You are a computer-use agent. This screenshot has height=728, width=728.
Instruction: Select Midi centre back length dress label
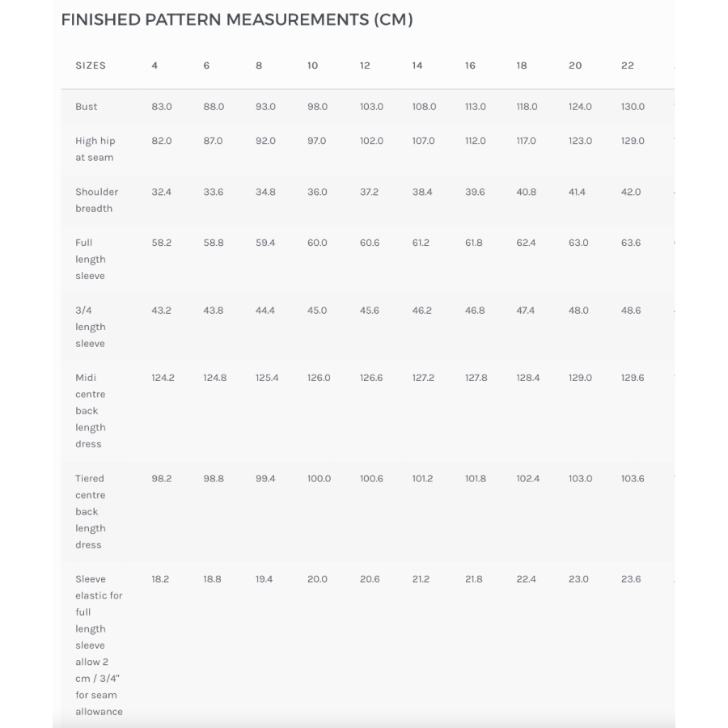90,410
